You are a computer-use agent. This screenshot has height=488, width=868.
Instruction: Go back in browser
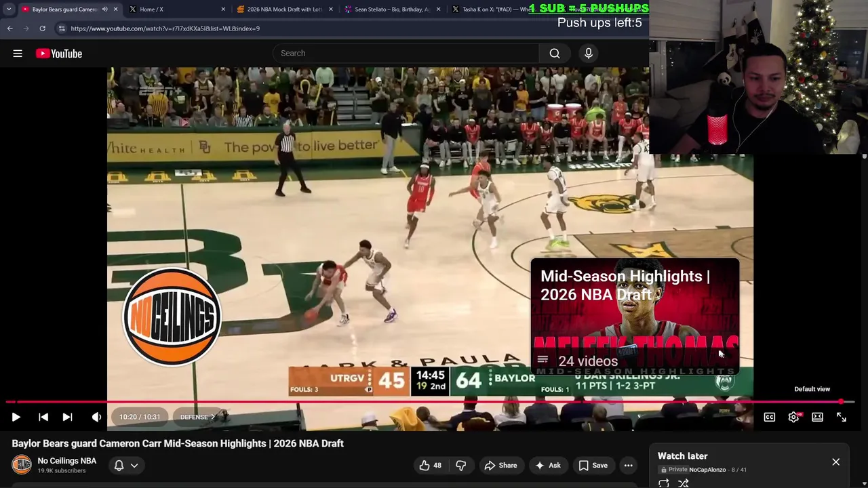[10, 28]
